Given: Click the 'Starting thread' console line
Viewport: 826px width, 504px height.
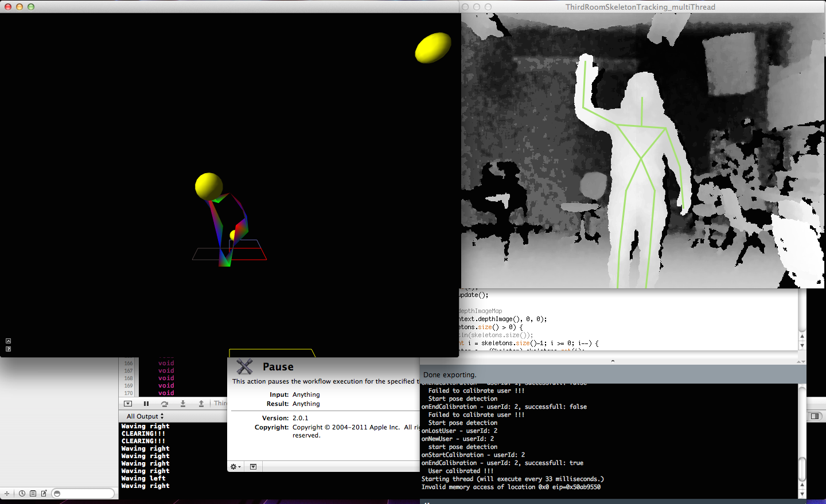Looking at the screenshot, I should (x=513, y=479).
